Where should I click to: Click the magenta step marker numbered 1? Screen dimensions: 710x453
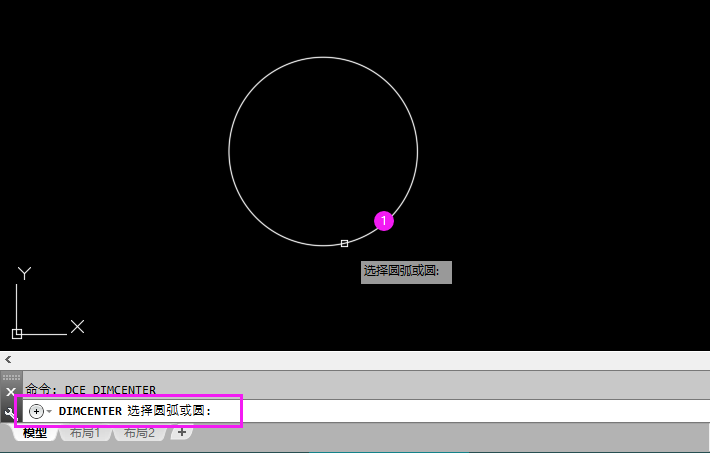[384, 221]
